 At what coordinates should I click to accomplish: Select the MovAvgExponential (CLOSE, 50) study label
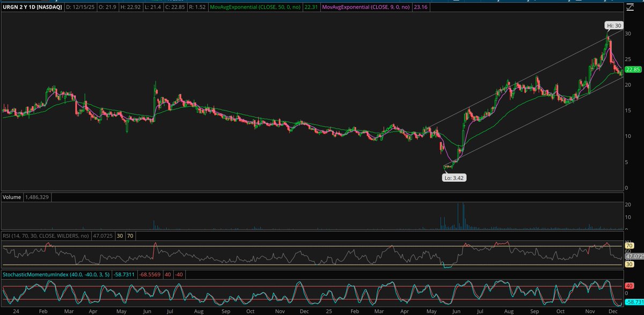click(x=257, y=8)
